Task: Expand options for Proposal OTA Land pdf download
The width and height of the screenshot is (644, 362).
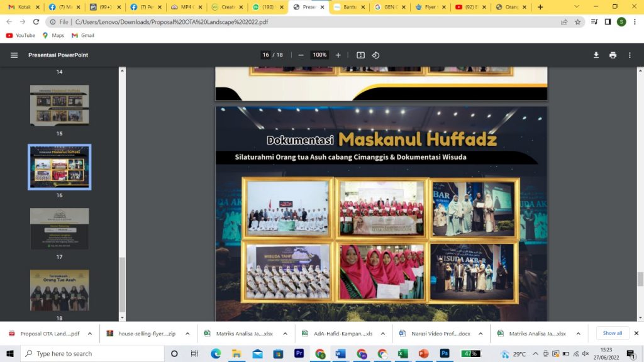Action: (x=90, y=334)
